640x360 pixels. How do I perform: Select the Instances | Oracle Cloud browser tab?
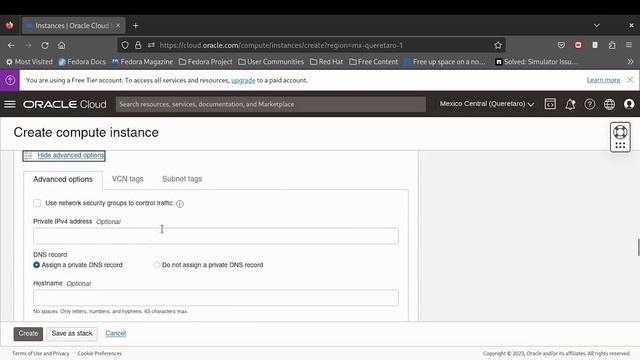[73, 26]
